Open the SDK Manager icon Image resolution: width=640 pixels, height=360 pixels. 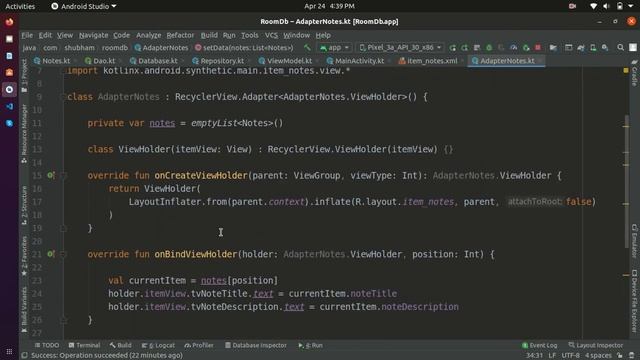(x=605, y=48)
